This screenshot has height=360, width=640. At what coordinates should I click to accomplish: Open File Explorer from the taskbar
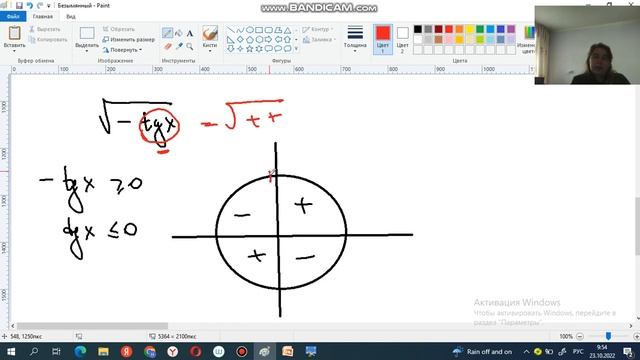pos(103,351)
